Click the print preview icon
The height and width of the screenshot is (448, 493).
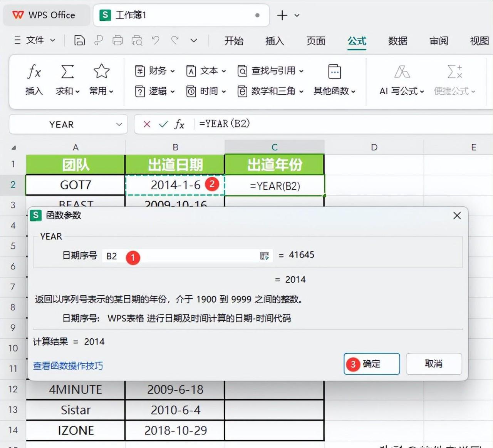[x=137, y=40]
